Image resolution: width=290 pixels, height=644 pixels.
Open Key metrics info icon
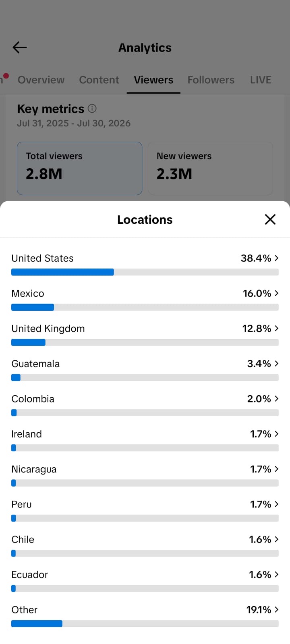92,109
